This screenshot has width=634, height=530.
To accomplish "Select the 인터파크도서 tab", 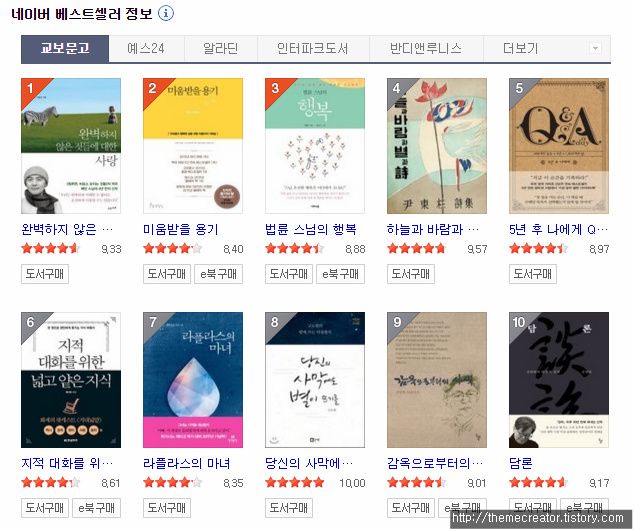I will coord(313,49).
